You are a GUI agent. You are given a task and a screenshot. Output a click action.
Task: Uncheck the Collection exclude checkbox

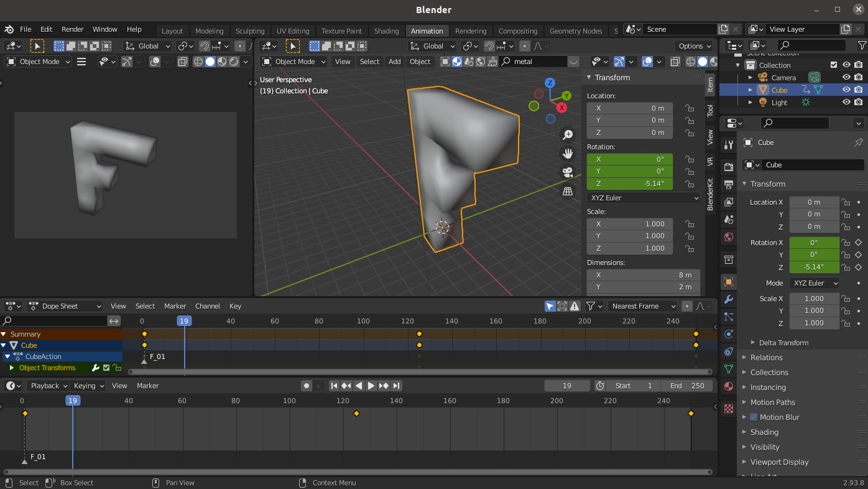tap(834, 65)
